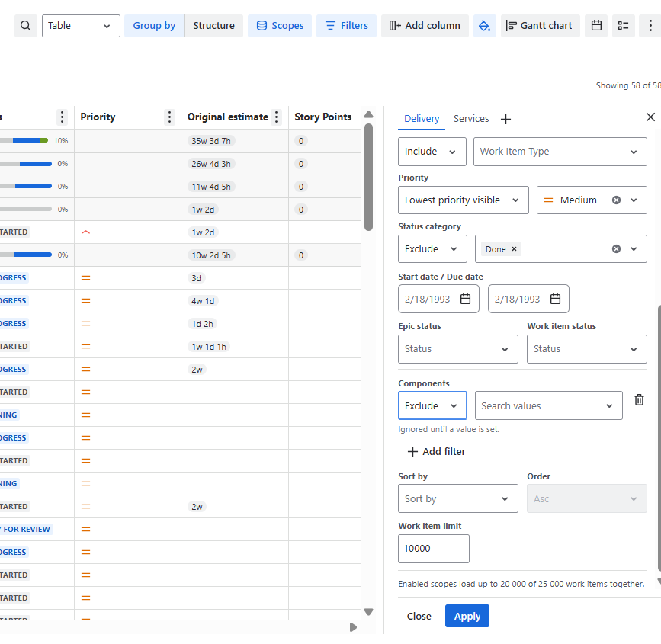Remove the Done status category tag

515,248
